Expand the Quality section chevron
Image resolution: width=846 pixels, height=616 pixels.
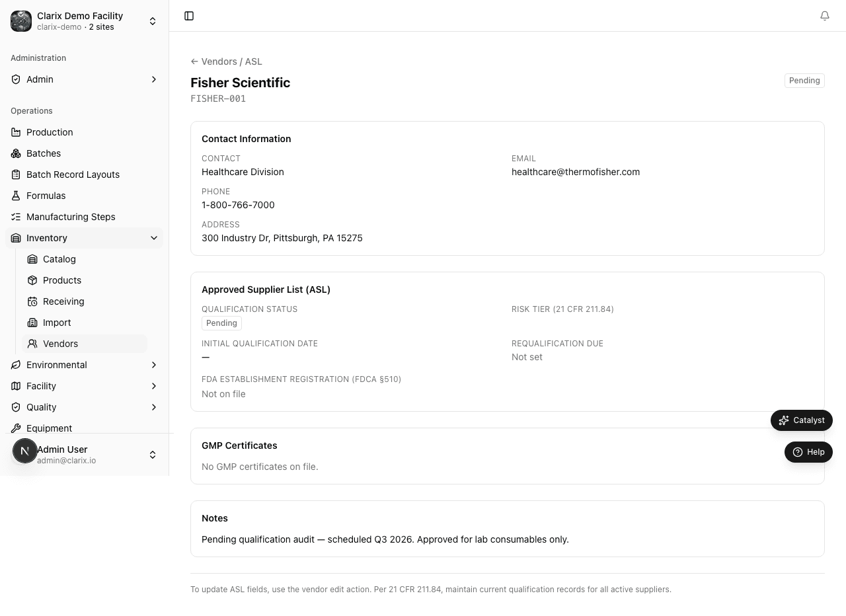pyautogui.click(x=154, y=407)
